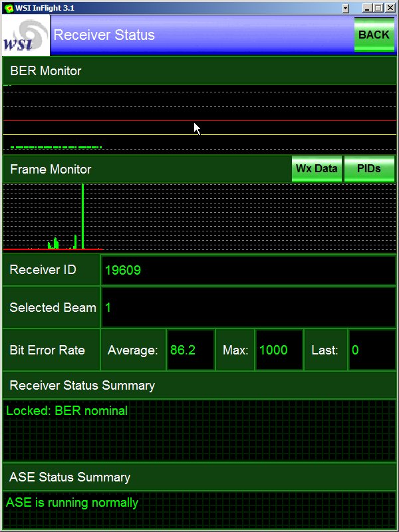
Task: Click the Receiver Status Summary heading
Action: 82,386
